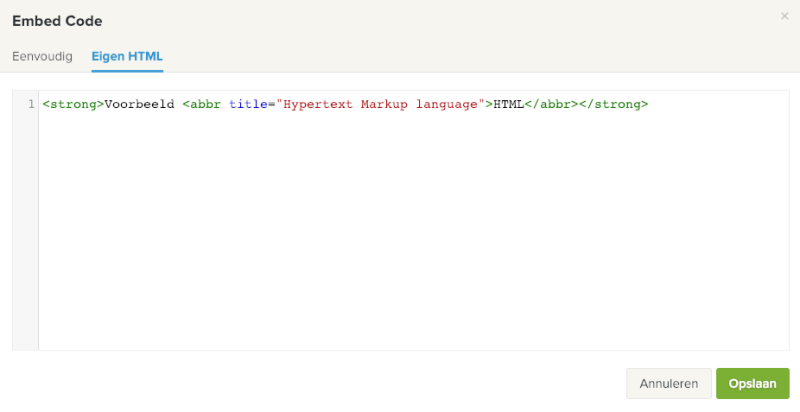The height and width of the screenshot is (412, 800).
Task: Focus the empty area of the code editor
Action: click(400, 240)
